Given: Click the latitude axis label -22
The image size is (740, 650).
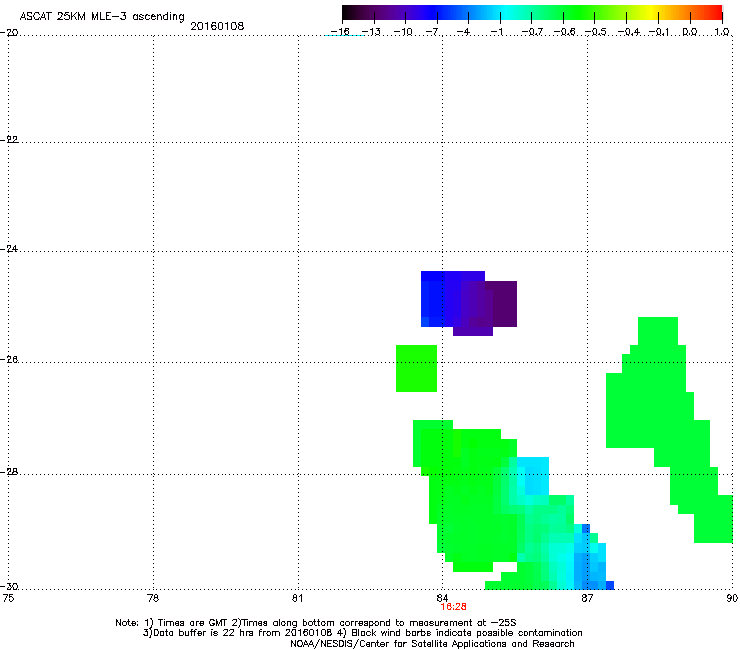Looking at the screenshot, I should 9,140.
